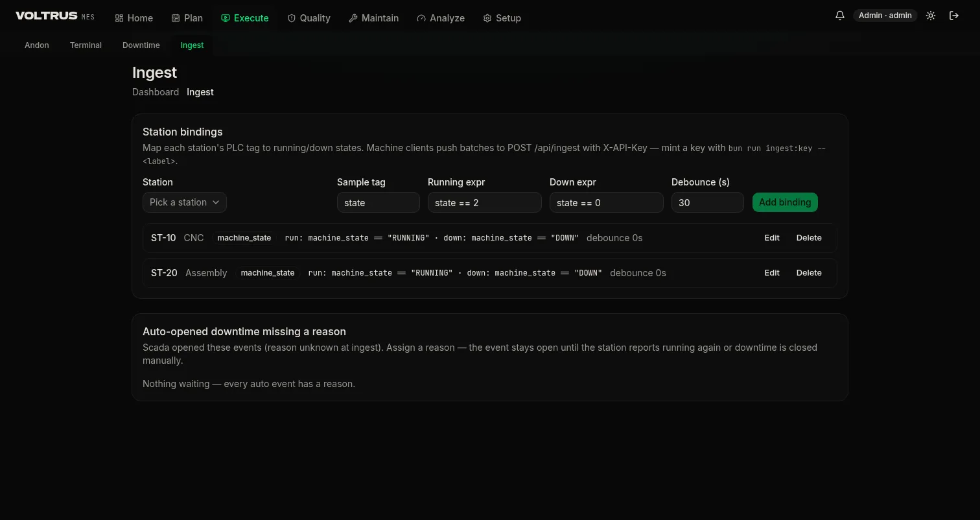Toggle the light/dark theme sun icon

(931, 16)
